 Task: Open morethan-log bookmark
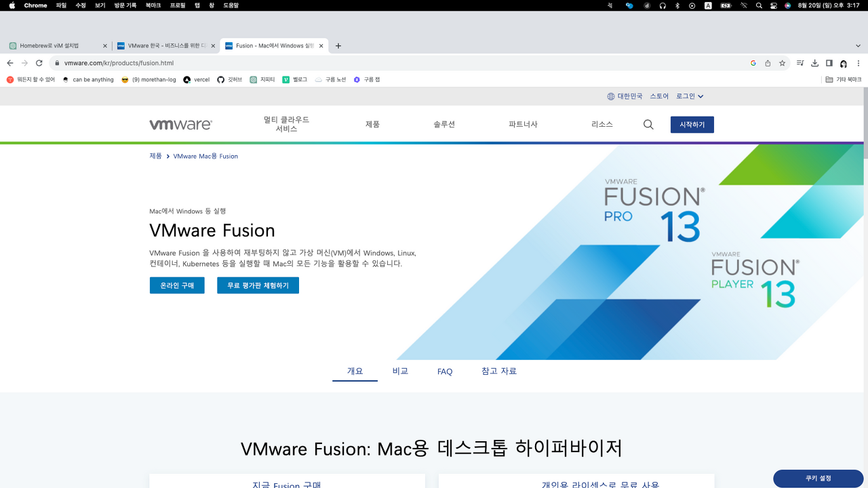(x=149, y=79)
